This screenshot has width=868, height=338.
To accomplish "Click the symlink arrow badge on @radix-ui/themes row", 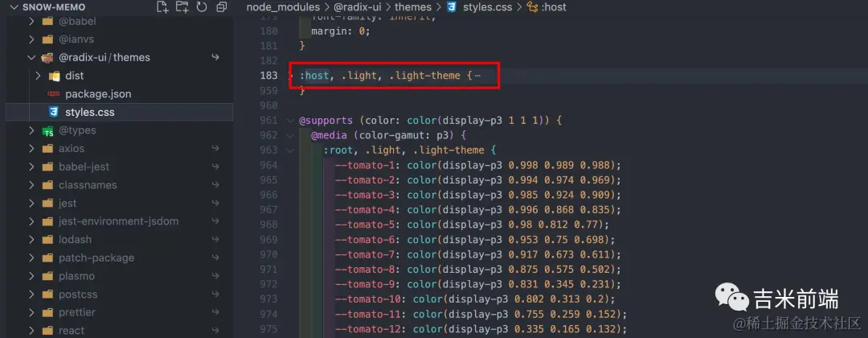I will coord(215,58).
